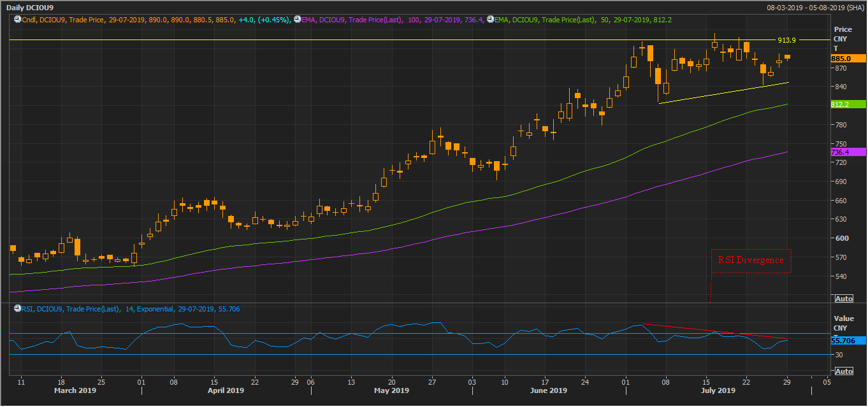Select the orange 885.0 last price tag
The image size is (868, 407).
(x=848, y=59)
